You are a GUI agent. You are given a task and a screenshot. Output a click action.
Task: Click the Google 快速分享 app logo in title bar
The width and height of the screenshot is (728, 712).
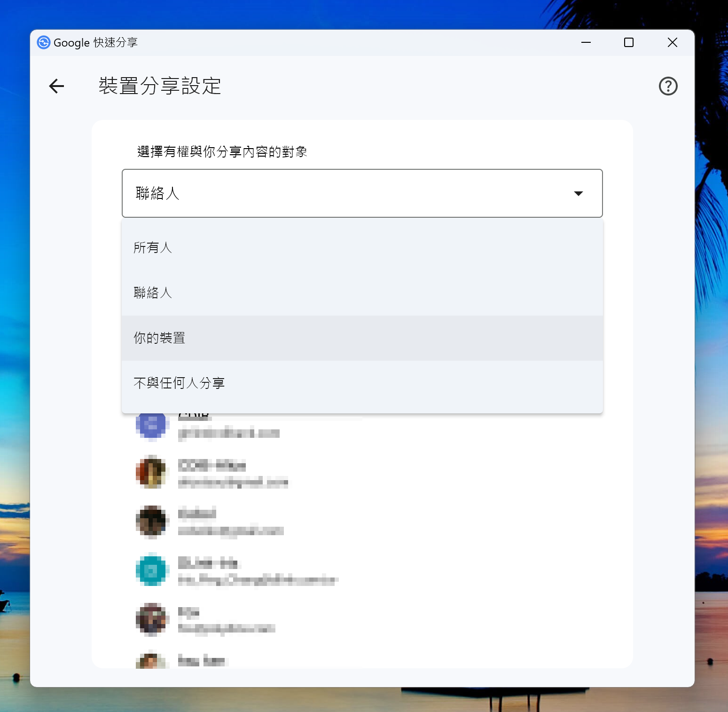tap(44, 42)
